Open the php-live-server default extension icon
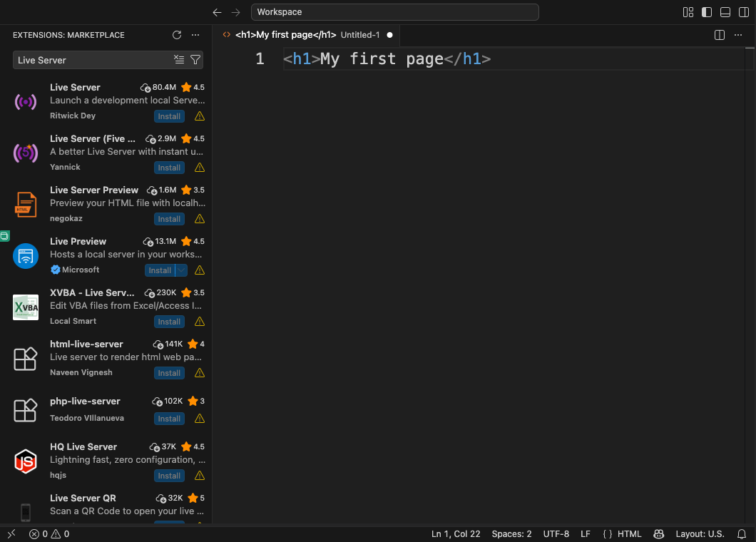The image size is (756, 542). 26,410
